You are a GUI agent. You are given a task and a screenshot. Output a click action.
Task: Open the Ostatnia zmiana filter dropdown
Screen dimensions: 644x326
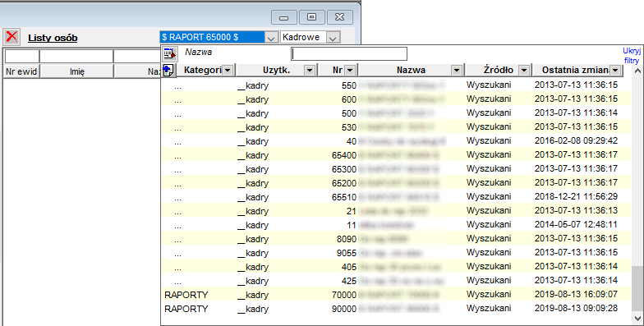(614, 71)
